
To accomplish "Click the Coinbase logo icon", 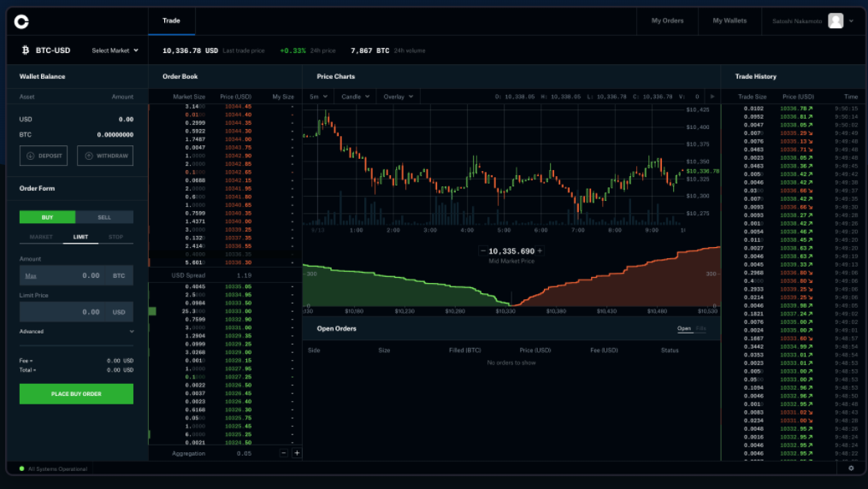I will coord(21,21).
